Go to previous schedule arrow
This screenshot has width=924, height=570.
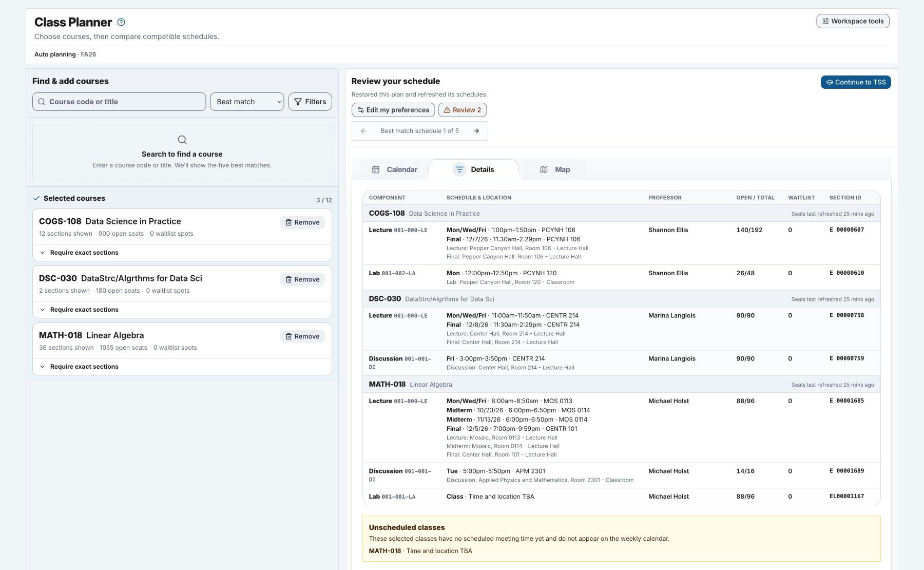point(363,131)
